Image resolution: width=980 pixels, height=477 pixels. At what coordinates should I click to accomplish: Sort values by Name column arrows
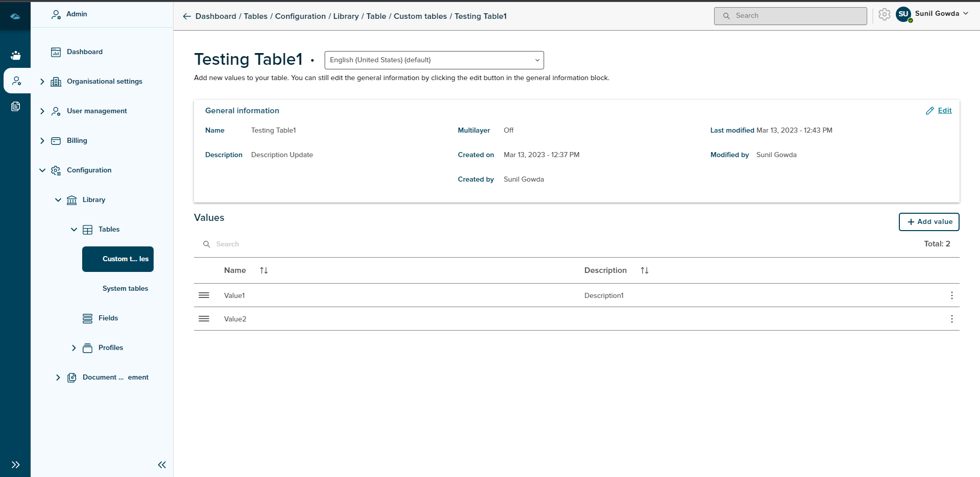pyautogui.click(x=263, y=270)
